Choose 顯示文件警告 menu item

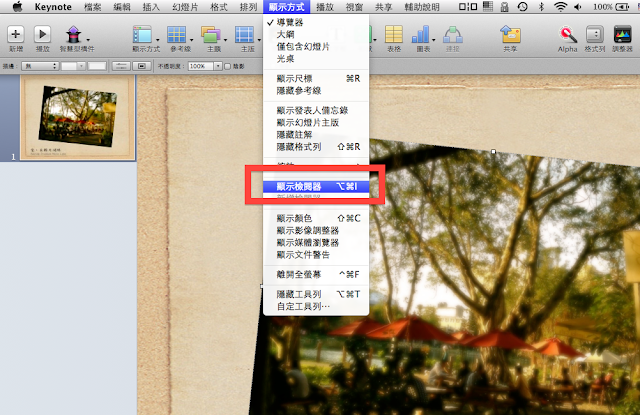click(x=316, y=255)
